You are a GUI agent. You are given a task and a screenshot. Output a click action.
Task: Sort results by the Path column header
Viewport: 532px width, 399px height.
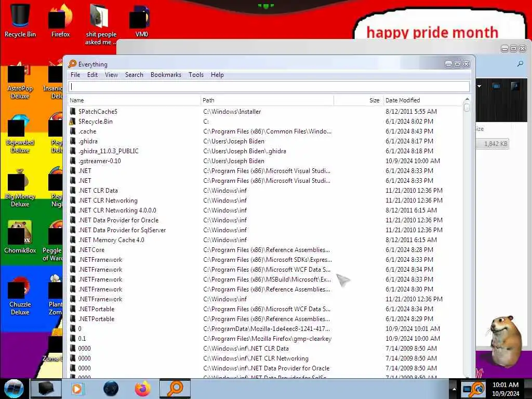pos(267,100)
